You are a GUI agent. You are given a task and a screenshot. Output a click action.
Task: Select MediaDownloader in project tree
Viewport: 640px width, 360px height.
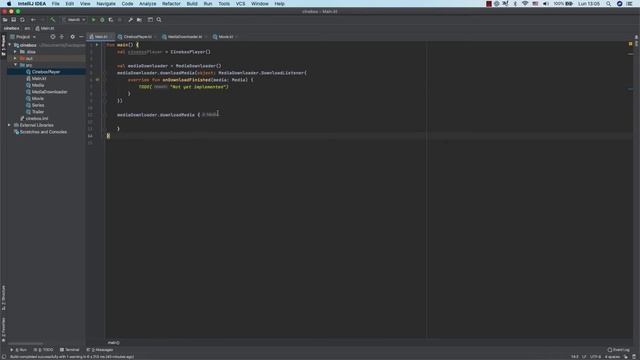coord(49,92)
